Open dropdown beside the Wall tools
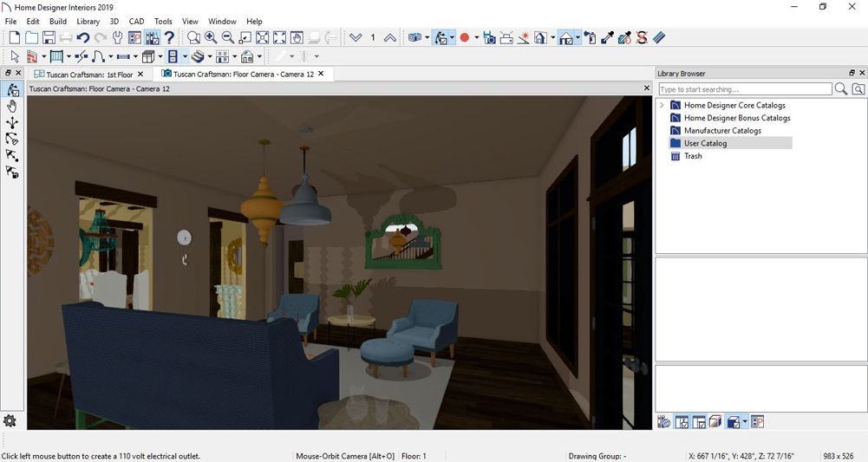This screenshot has height=462, width=868. (43, 56)
